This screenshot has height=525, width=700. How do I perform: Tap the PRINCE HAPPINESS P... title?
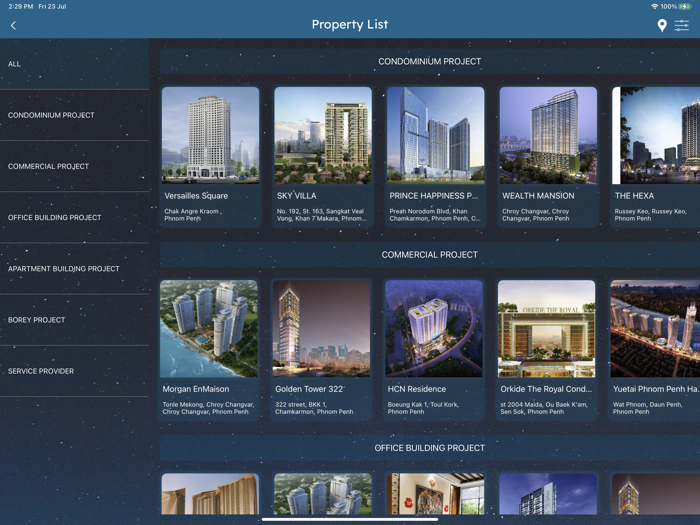433,196
